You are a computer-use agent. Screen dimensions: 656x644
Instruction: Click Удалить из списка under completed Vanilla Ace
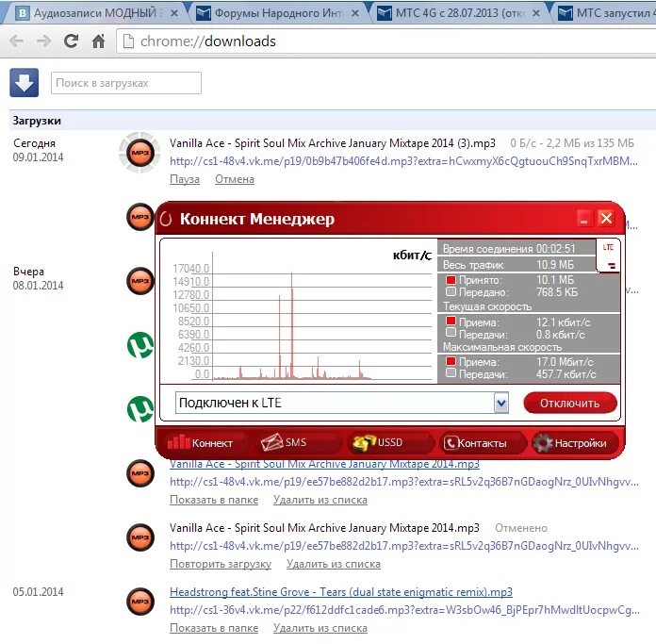point(320,500)
